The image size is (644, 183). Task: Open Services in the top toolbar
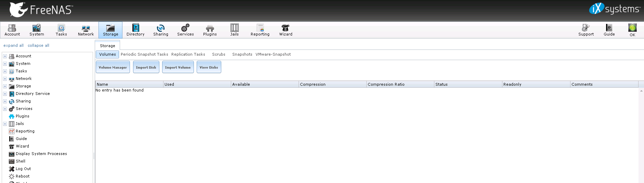click(185, 30)
